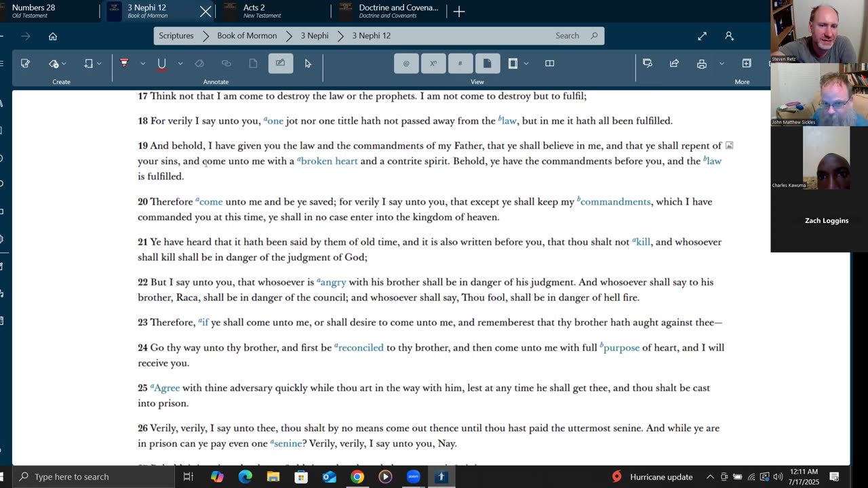Open the commandments footnote link
The width and height of the screenshot is (868, 488).
click(615, 202)
